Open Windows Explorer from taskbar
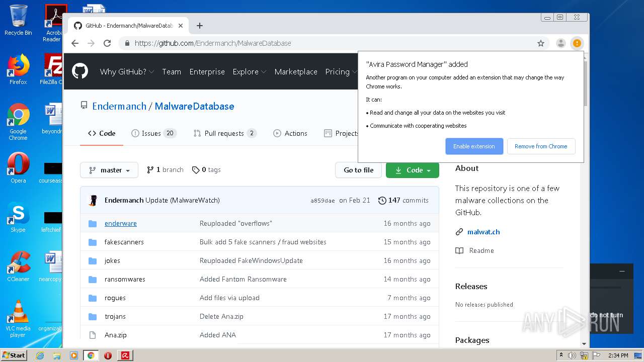644x362 pixels. coord(57,355)
